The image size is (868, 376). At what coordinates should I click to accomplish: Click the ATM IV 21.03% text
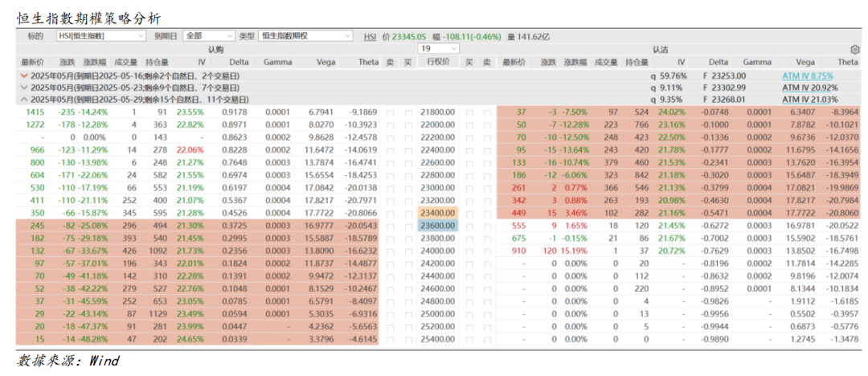810,100
